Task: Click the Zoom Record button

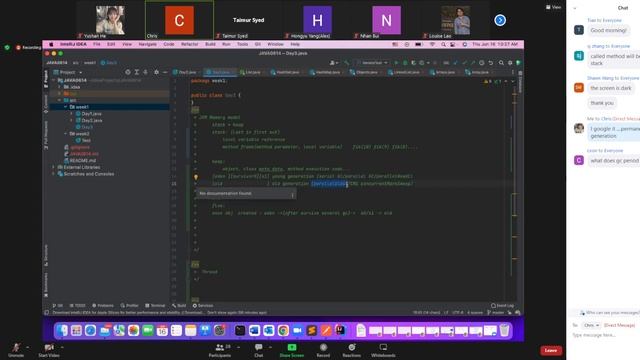Action: 323,350
